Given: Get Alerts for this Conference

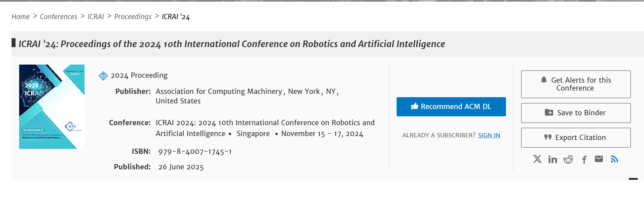Looking at the screenshot, I should [x=576, y=84].
